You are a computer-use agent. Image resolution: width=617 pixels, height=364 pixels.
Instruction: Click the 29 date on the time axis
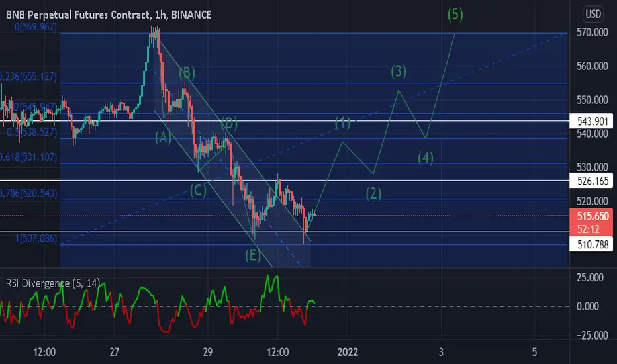coord(208,352)
